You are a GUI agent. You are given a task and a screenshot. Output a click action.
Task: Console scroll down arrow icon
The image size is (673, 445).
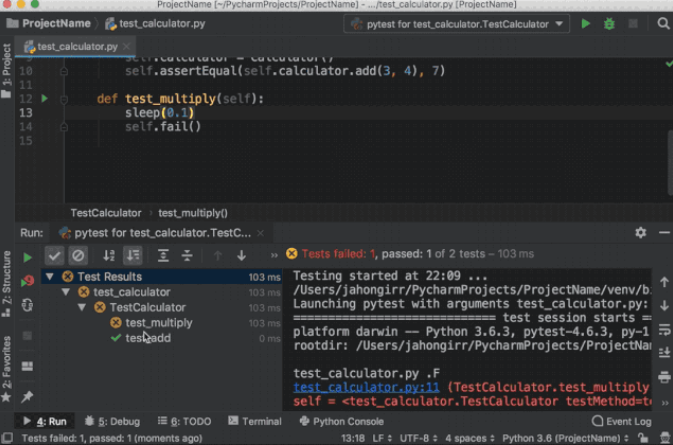click(x=664, y=306)
